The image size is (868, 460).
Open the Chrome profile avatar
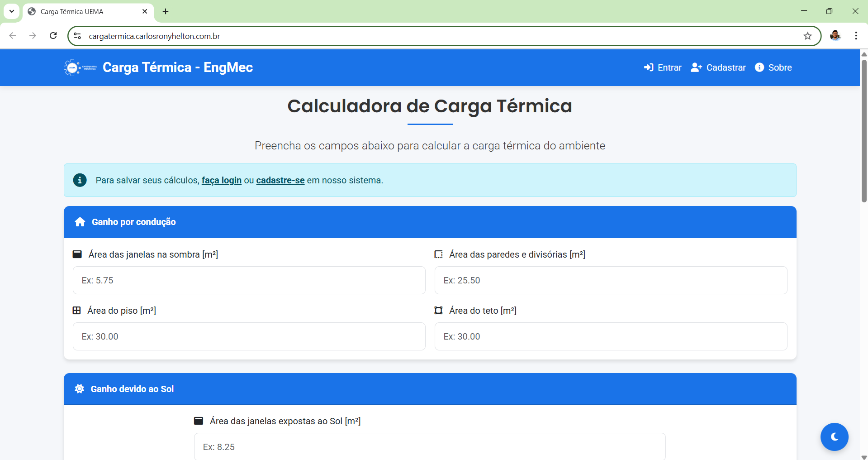pos(835,36)
